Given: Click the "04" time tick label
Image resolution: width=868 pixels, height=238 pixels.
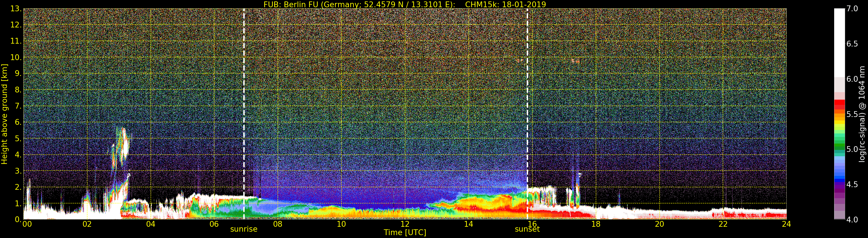Looking at the screenshot, I should pos(151,224).
